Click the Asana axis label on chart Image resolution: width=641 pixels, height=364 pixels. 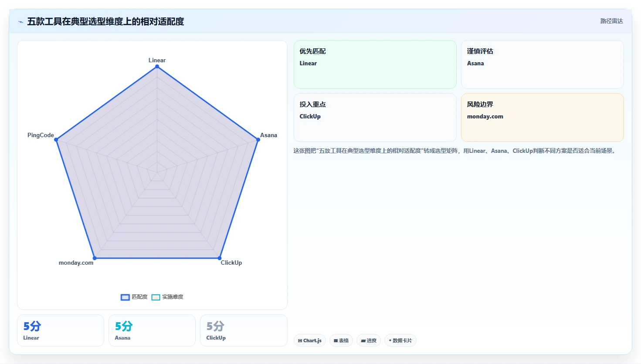coord(268,135)
